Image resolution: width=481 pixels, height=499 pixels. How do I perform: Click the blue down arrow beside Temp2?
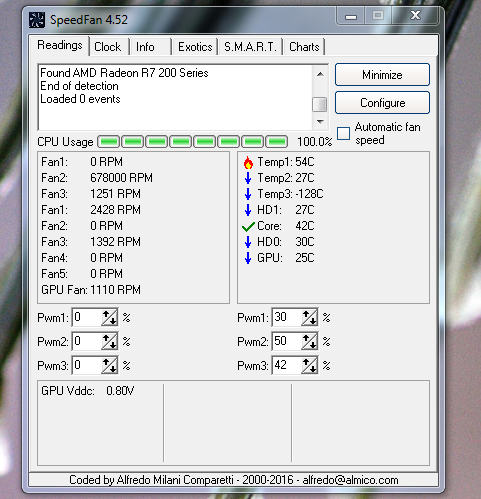click(x=248, y=178)
